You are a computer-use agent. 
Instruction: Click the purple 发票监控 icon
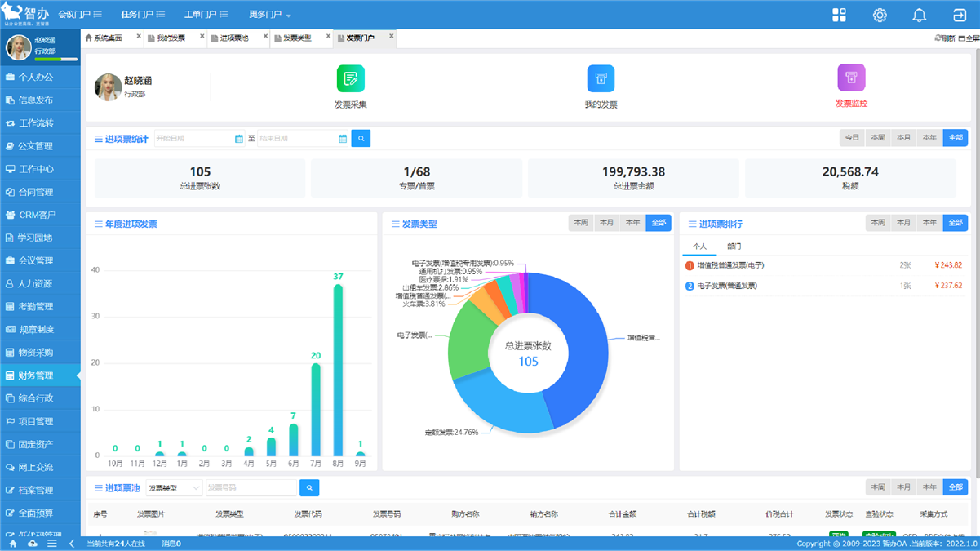click(x=851, y=78)
